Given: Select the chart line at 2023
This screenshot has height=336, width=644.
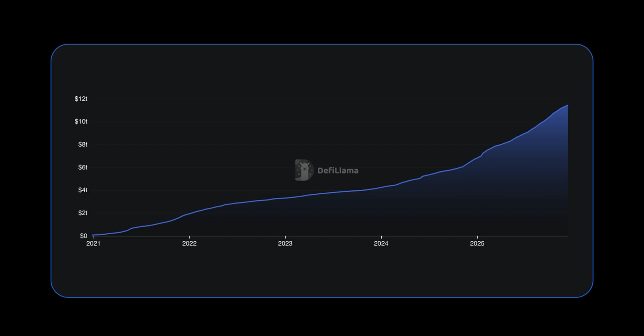Looking at the screenshot, I should point(285,197).
